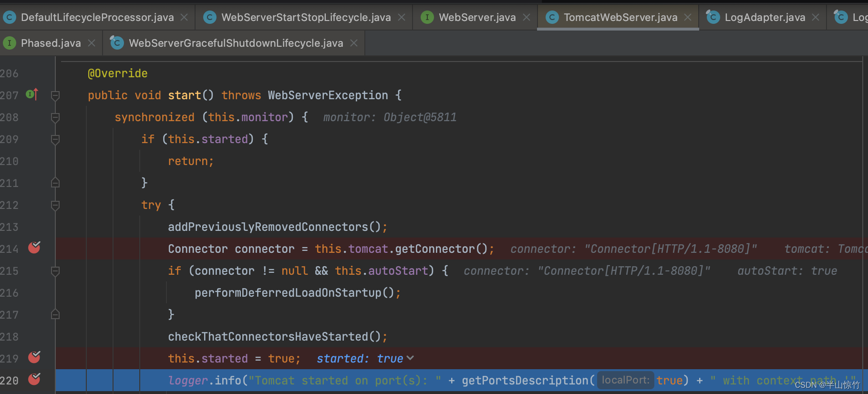
Task: Click inline monitor: Object@5811 value
Action: click(x=390, y=117)
